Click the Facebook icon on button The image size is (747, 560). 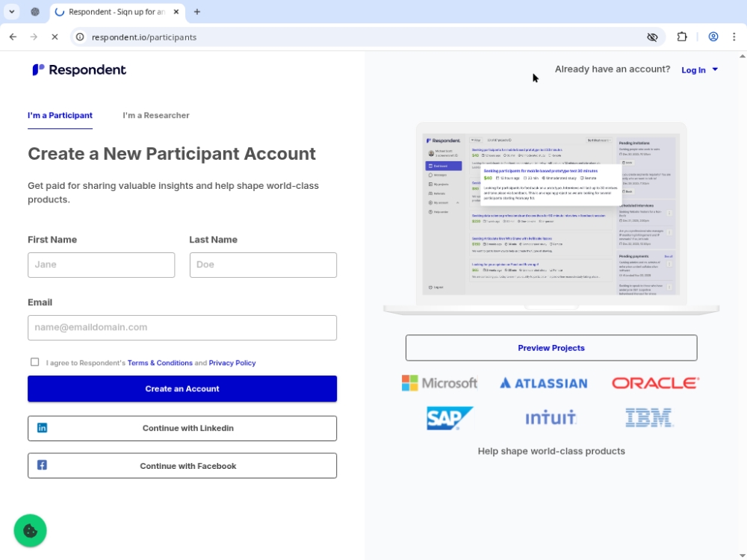tap(43, 465)
